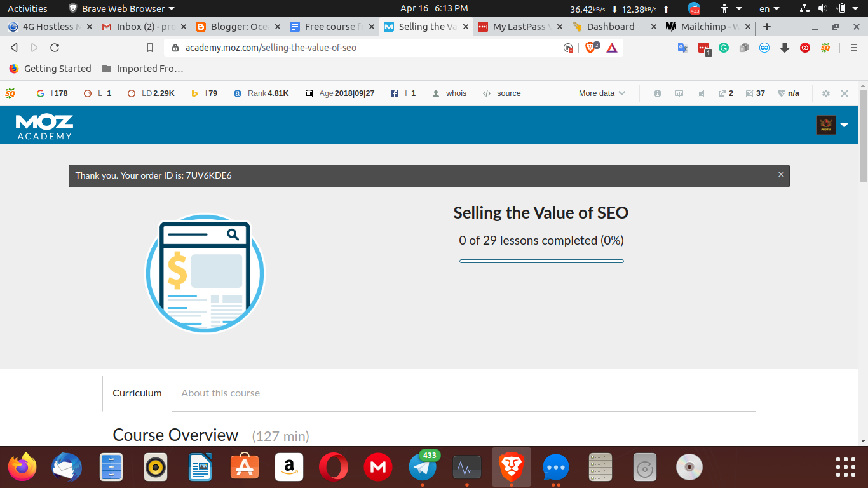Open external links count 2
The width and height of the screenshot is (868, 488).
[726, 93]
